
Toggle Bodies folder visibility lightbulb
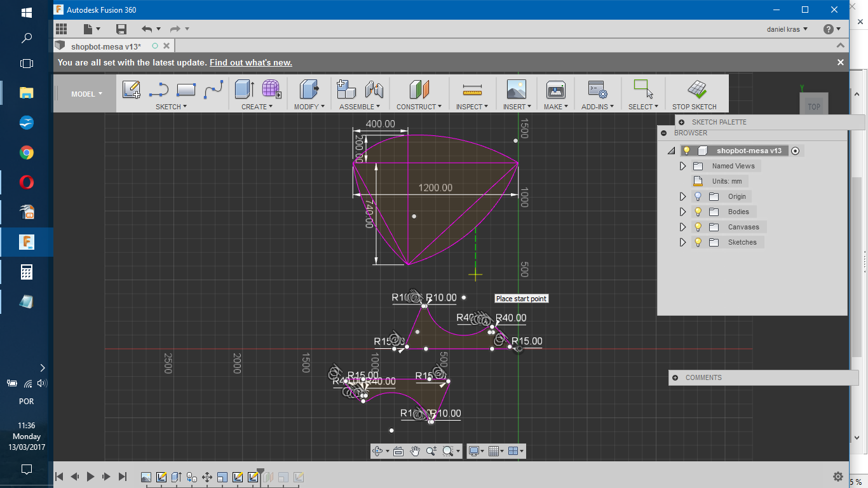pyautogui.click(x=698, y=212)
